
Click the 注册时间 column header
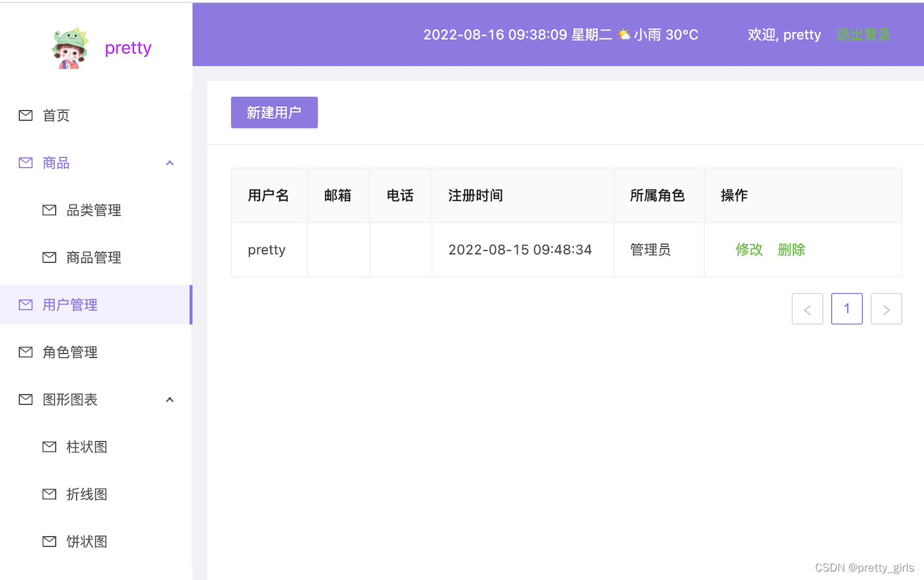(522, 196)
